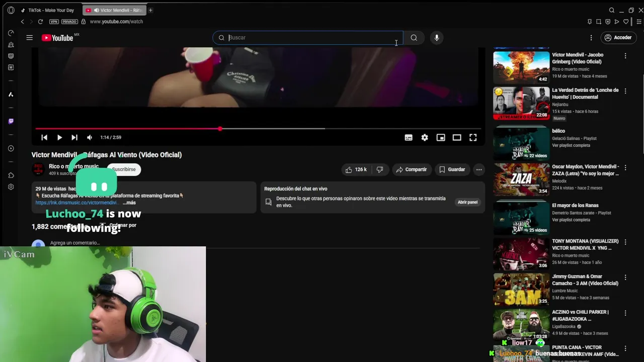Open the 'Rico o muerto music' channel name
Image resolution: width=644 pixels, height=362 pixels.
click(74, 166)
